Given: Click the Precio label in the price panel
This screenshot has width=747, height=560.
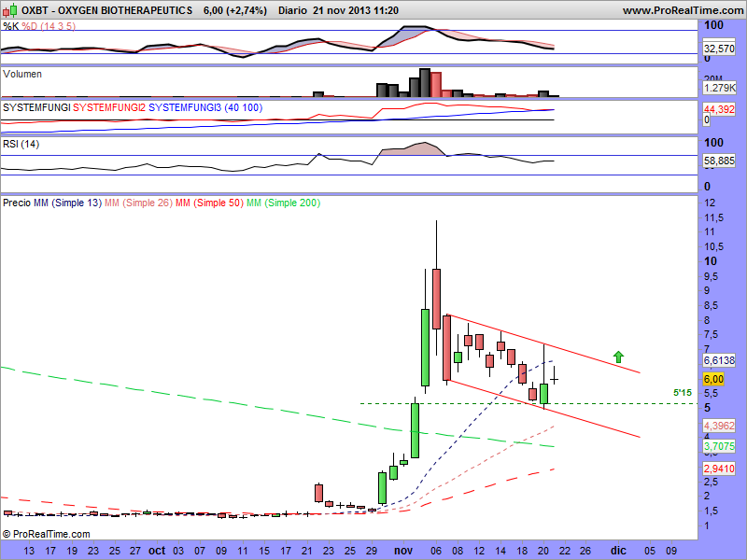Looking at the screenshot, I should [x=17, y=203].
